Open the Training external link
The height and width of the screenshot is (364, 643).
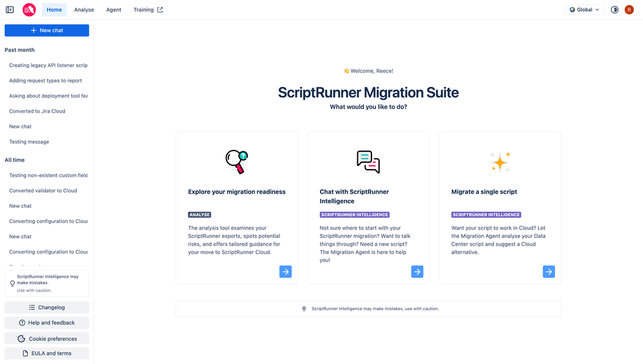(148, 10)
